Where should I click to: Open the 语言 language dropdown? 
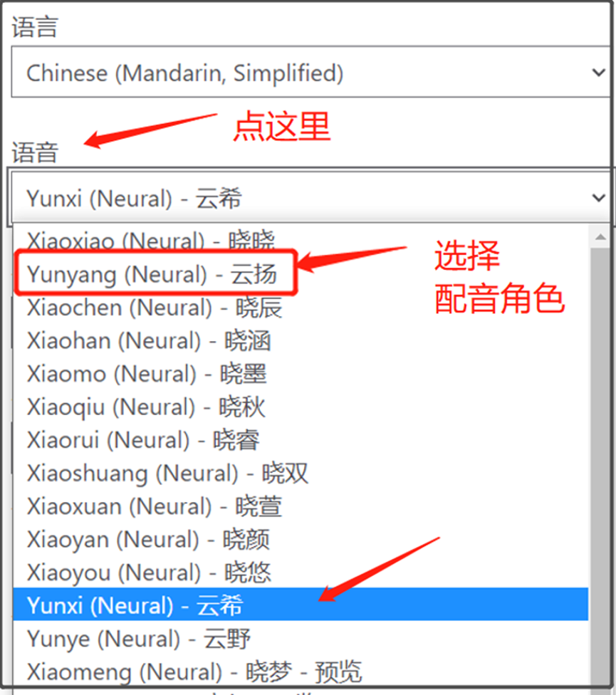tap(311, 72)
